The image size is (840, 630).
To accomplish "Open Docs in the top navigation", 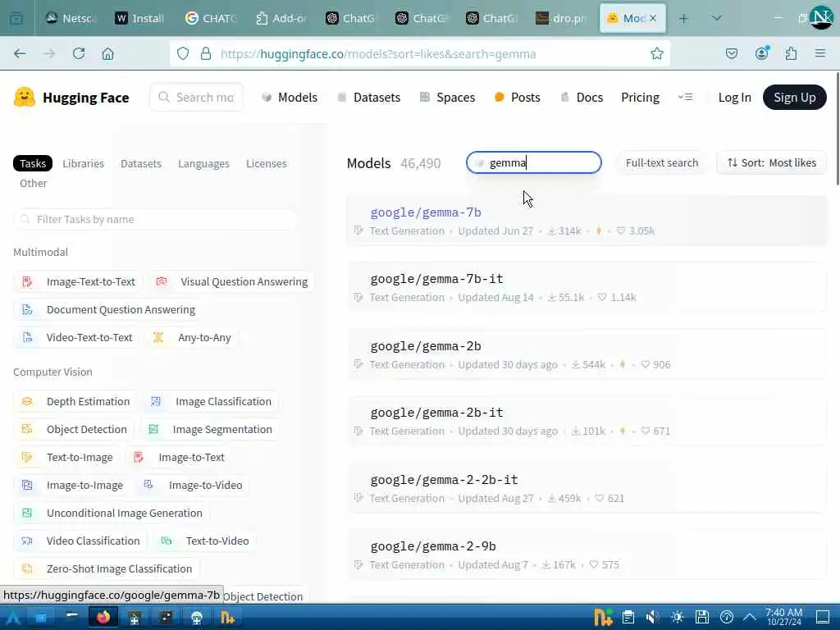I will pos(582,98).
